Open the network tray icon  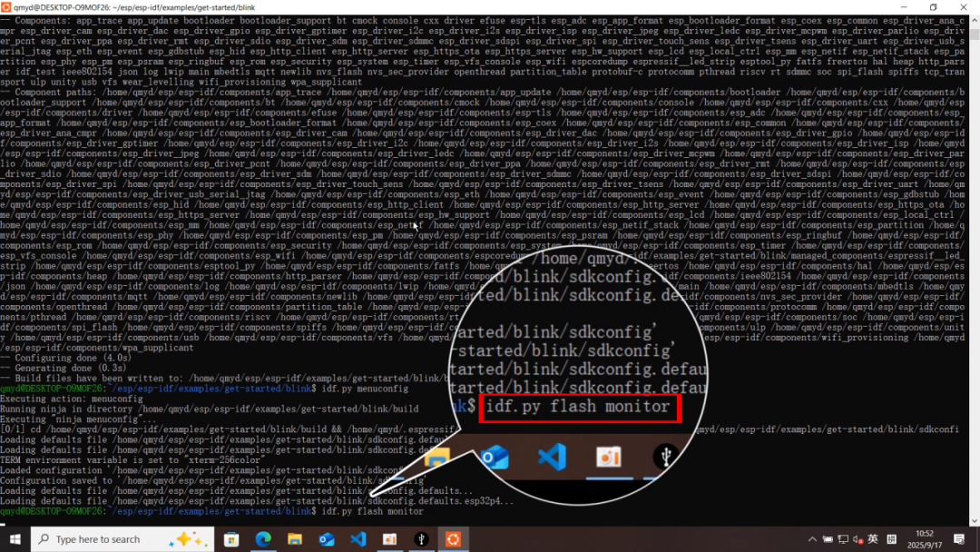(843, 539)
